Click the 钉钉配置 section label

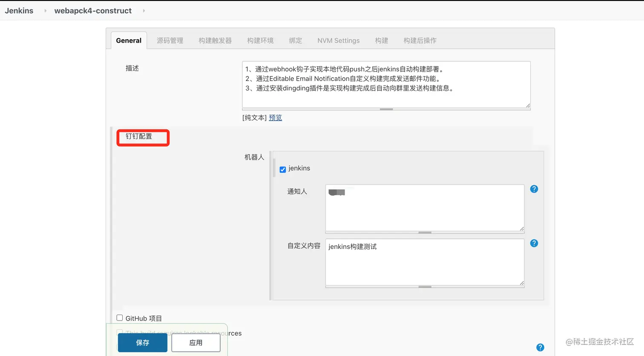[139, 136]
